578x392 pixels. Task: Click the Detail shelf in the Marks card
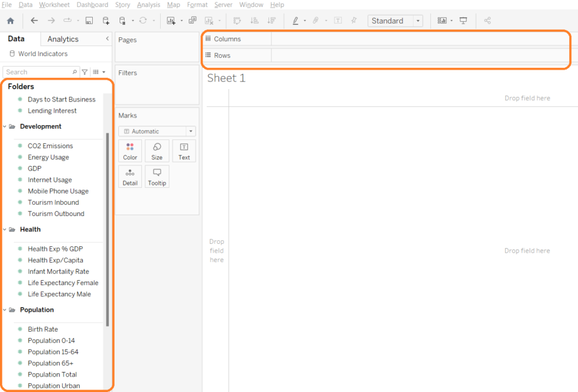pyautogui.click(x=130, y=176)
